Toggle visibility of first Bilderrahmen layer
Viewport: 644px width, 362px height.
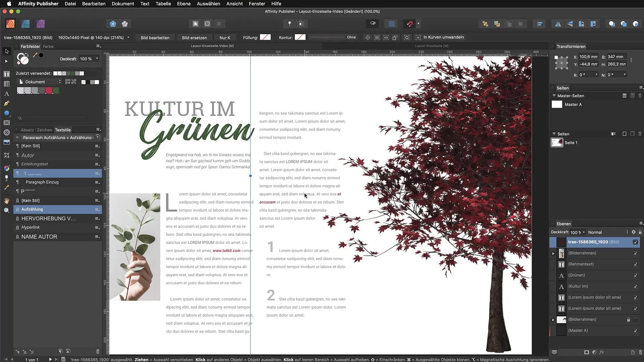[x=635, y=253]
